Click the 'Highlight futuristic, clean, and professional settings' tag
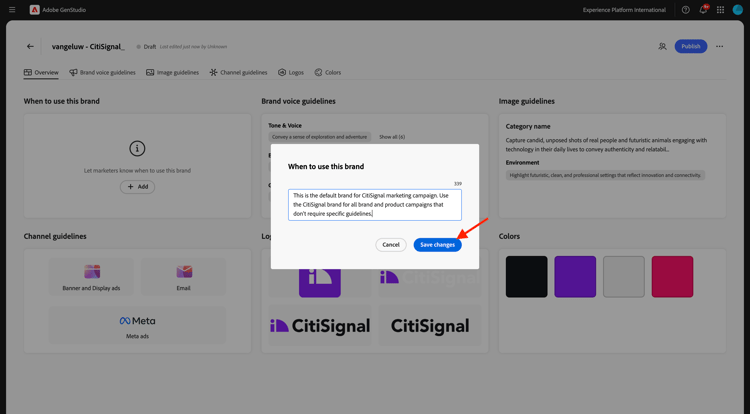Screen dimensions: 750x414 pos(605,175)
